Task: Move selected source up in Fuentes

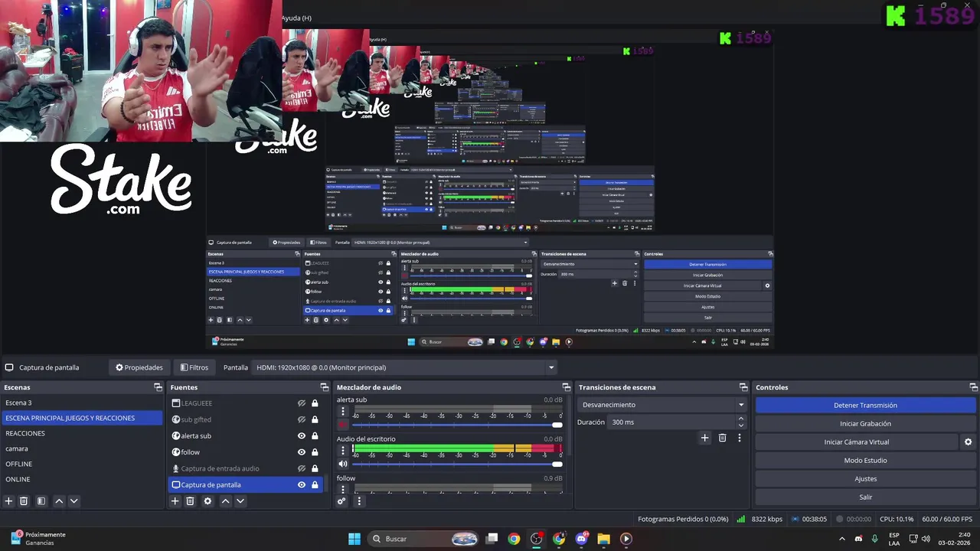Action: click(225, 501)
